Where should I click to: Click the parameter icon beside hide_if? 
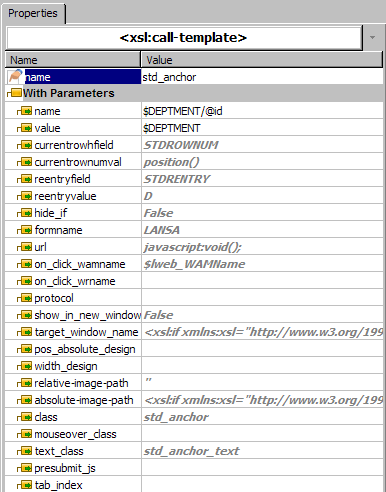pos(26,213)
